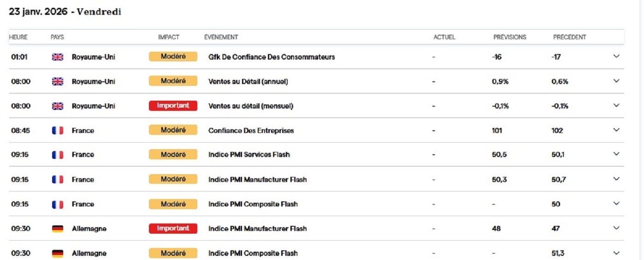Click German flag on 09:30 PMI Manufacturer Flash row
644x260 pixels.
click(57, 229)
